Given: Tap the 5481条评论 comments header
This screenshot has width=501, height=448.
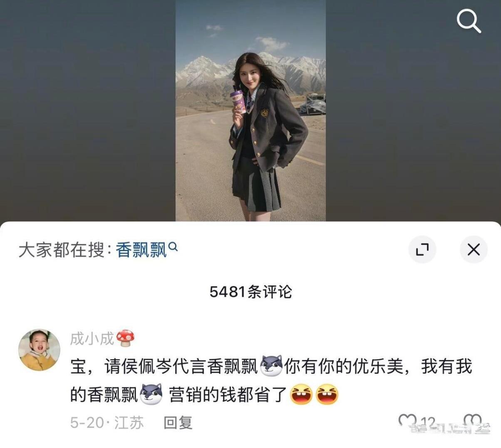Looking at the screenshot, I should [250, 292].
